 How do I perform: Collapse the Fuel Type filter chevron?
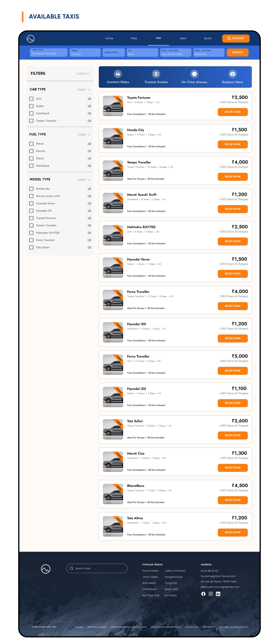89,135
